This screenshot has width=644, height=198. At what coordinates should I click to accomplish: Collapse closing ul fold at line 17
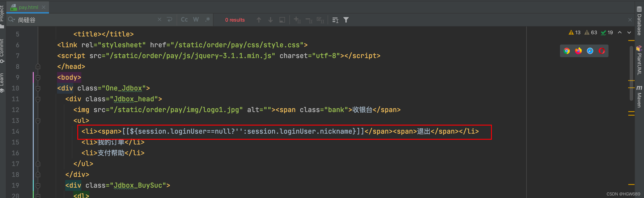pos(38,164)
